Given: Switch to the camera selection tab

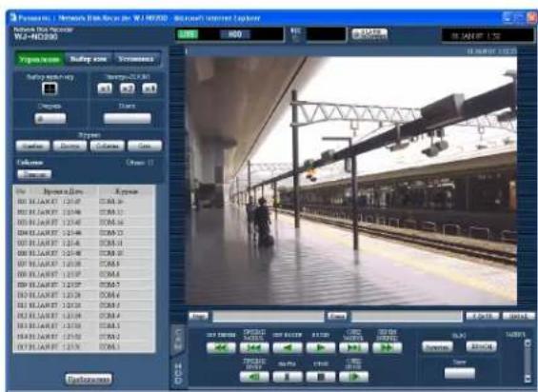Looking at the screenshot, I should pyautogui.click(x=89, y=59).
